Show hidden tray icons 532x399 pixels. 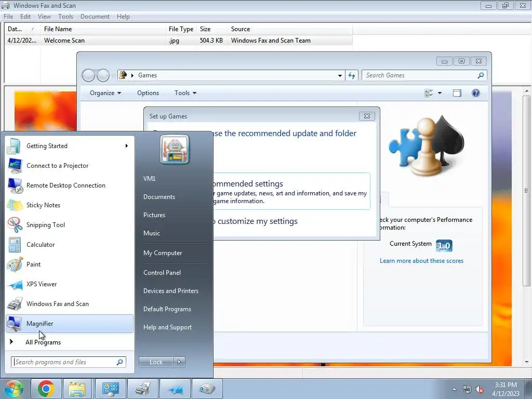pyautogui.click(x=454, y=390)
